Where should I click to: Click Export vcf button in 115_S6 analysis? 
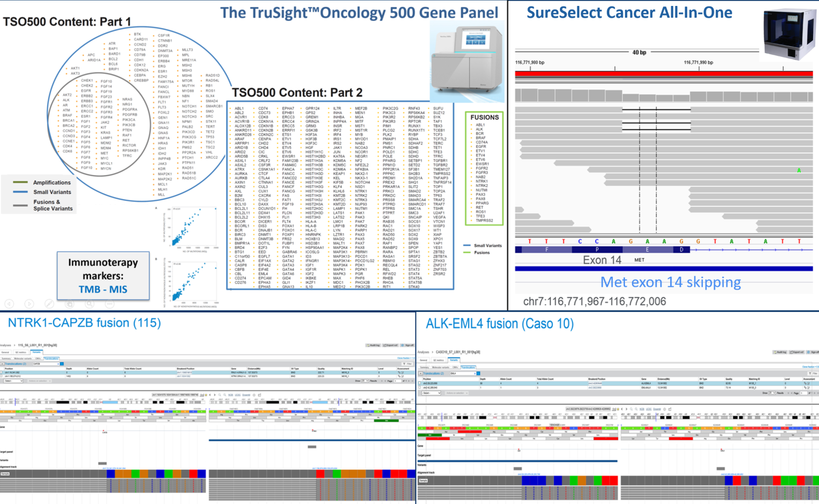[x=391, y=345]
